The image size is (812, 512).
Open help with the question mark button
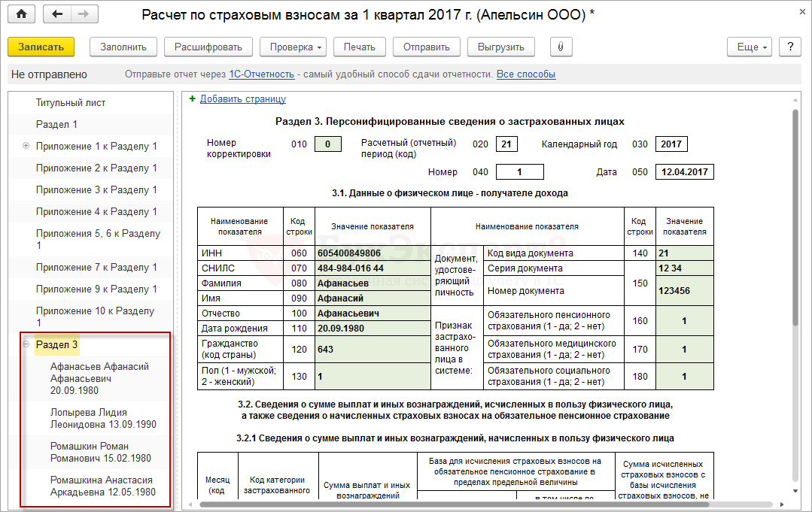(x=789, y=47)
